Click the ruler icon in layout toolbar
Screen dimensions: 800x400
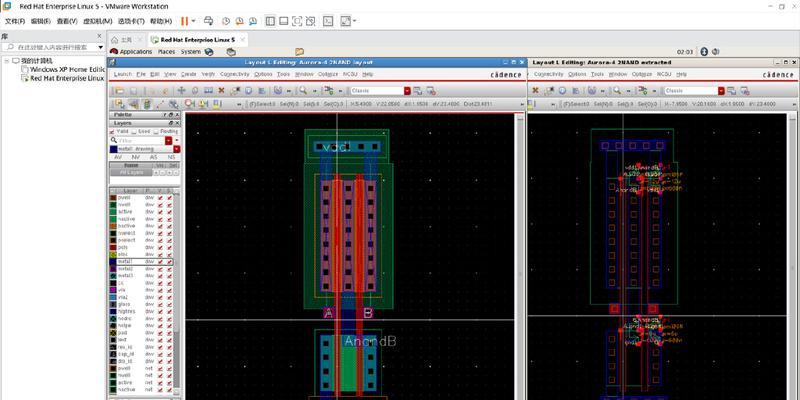(x=208, y=91)
